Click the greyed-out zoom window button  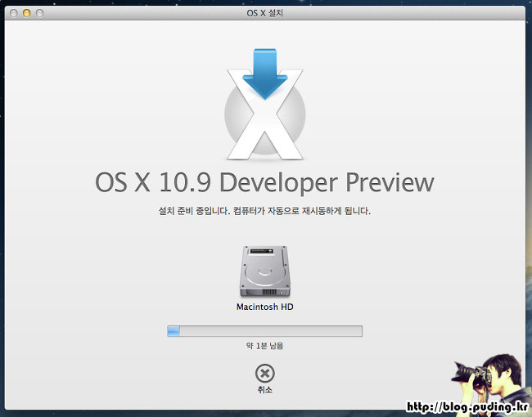click(40, 13)
